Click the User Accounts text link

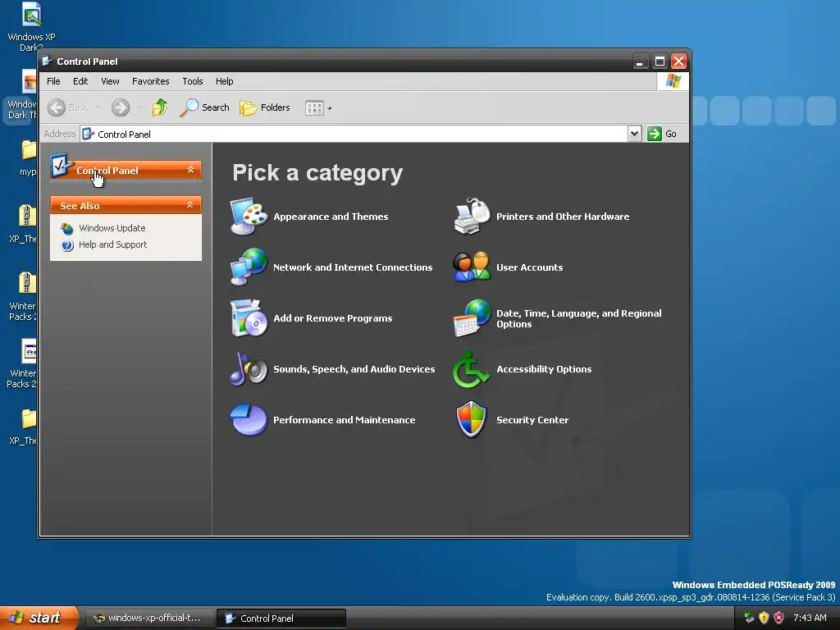click(x=529, y=267)
